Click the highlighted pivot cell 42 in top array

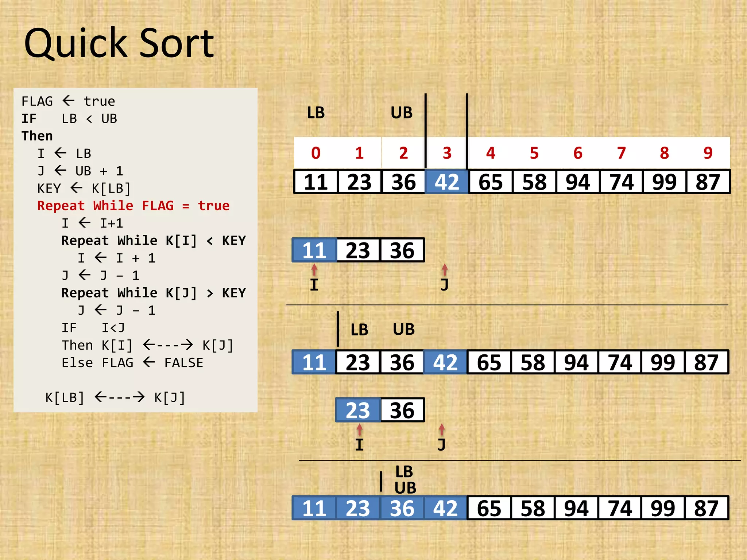(446, 182)
